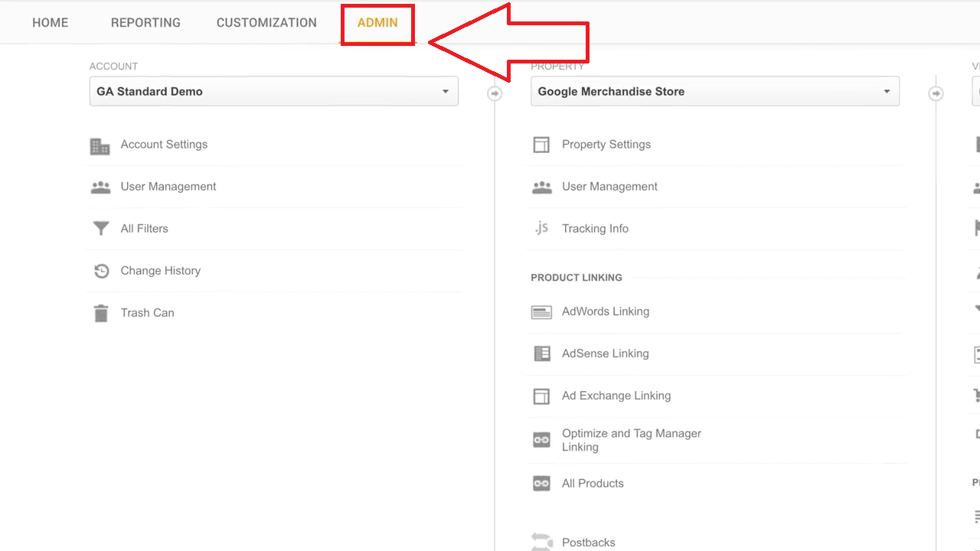Click the Account Settings building icon
980x551 pixels.
point(100,145)
